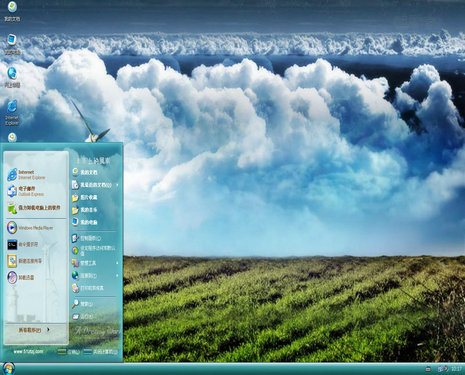The height and width of the screenshot is (375, 465).
Task: Open the Internet Explorer desktop shortcut
Action: click(12, 113)
